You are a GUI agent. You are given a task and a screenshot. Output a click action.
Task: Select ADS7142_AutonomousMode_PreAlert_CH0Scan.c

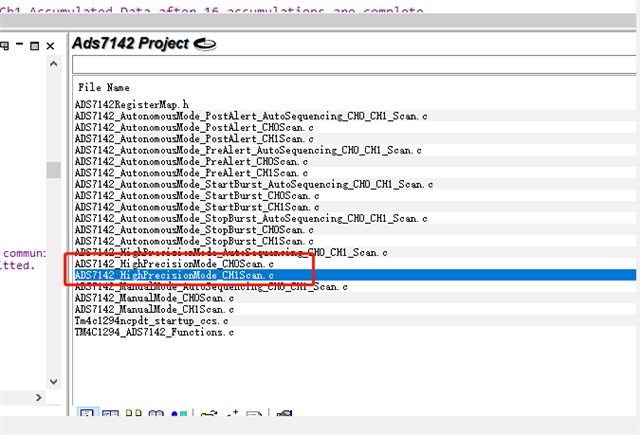(x=191, y=162)
